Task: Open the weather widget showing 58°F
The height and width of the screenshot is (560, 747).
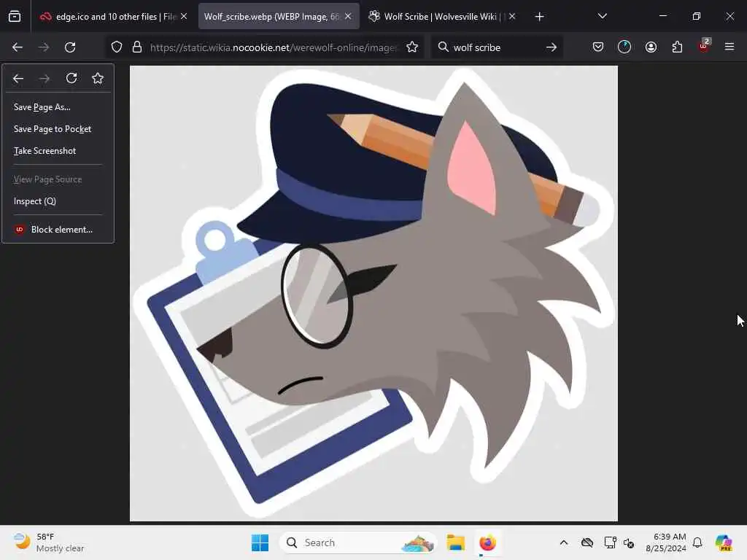Action: (49, 542)
